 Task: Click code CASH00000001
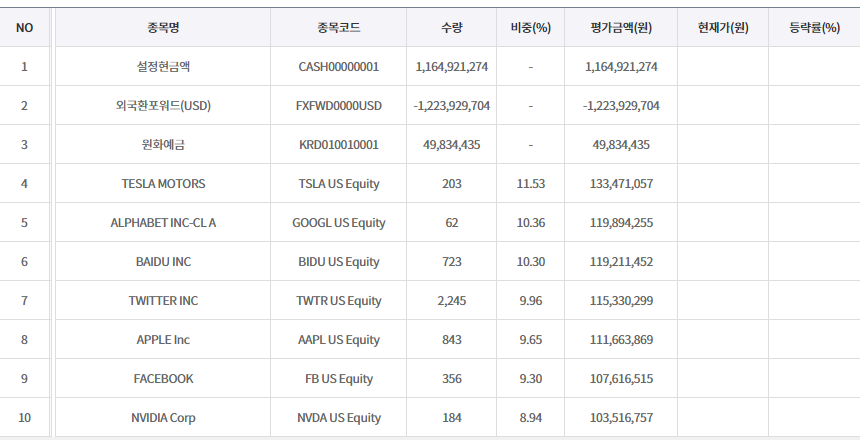click(339, 67)
